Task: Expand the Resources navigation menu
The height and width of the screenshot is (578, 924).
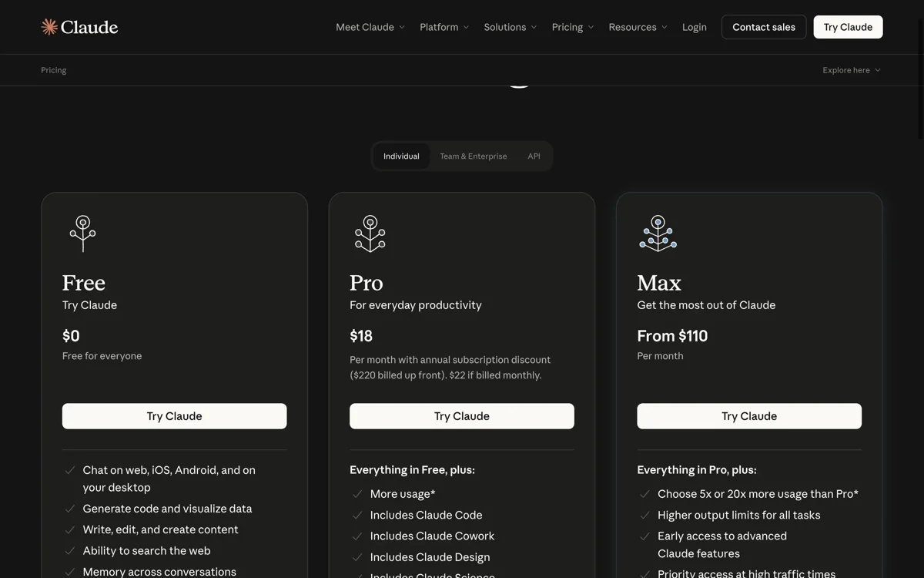Action: click(x=638, y=27)
